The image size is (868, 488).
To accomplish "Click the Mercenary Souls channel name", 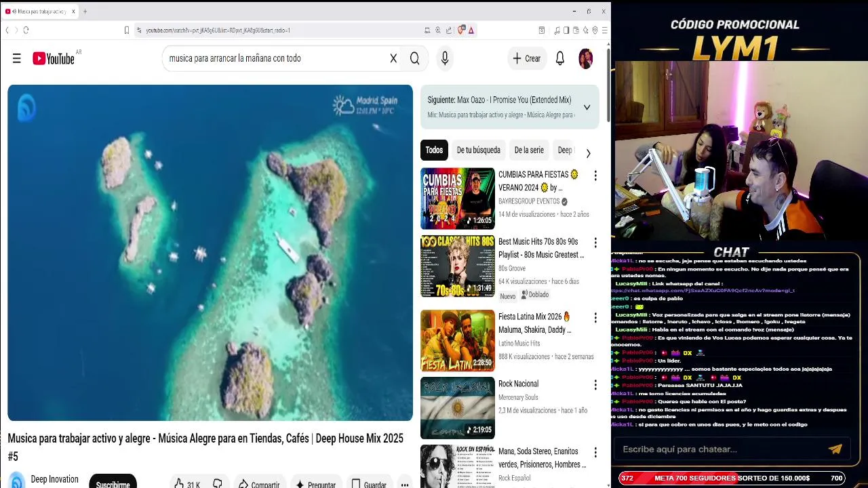I will pyautogui.click(x=518, y=397).
